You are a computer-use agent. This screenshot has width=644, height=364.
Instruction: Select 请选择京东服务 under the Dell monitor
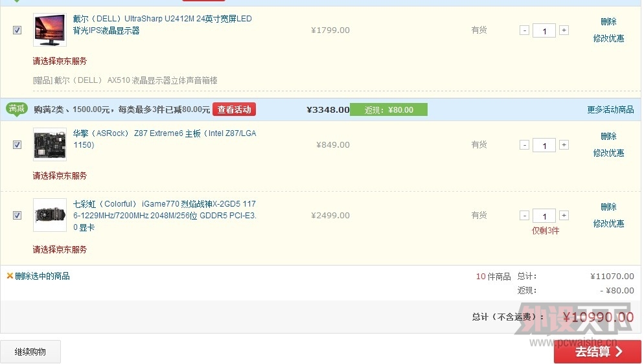[60, 61]
